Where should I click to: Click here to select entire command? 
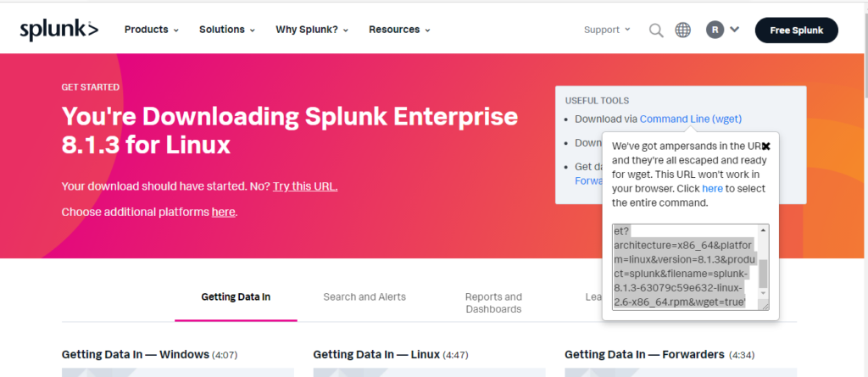click(x=712, y=189)
